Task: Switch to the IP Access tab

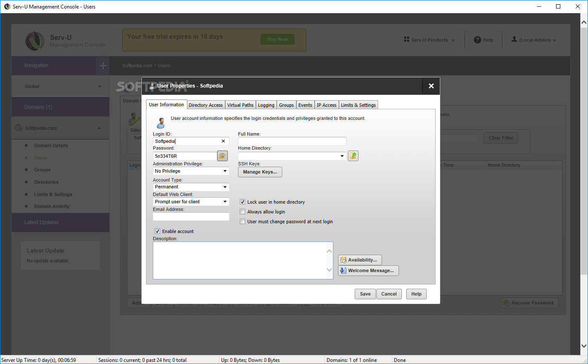Action: click(x=327, y=105)
